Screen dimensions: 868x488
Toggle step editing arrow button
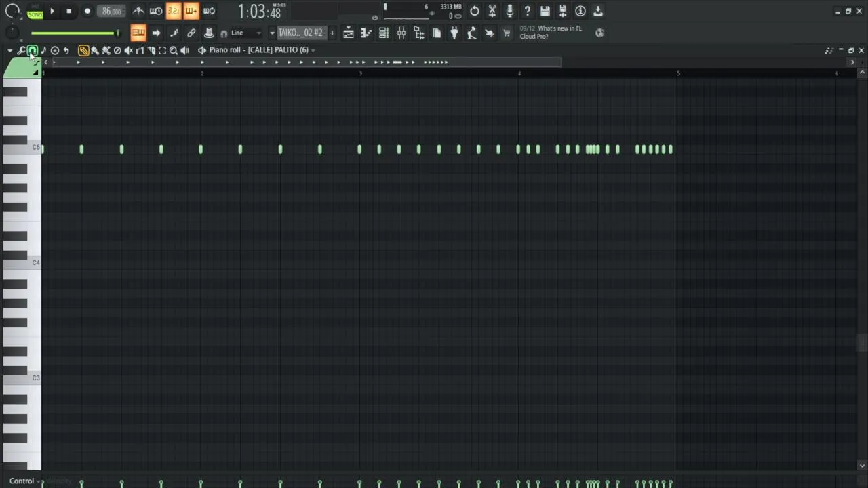point(156,33)
